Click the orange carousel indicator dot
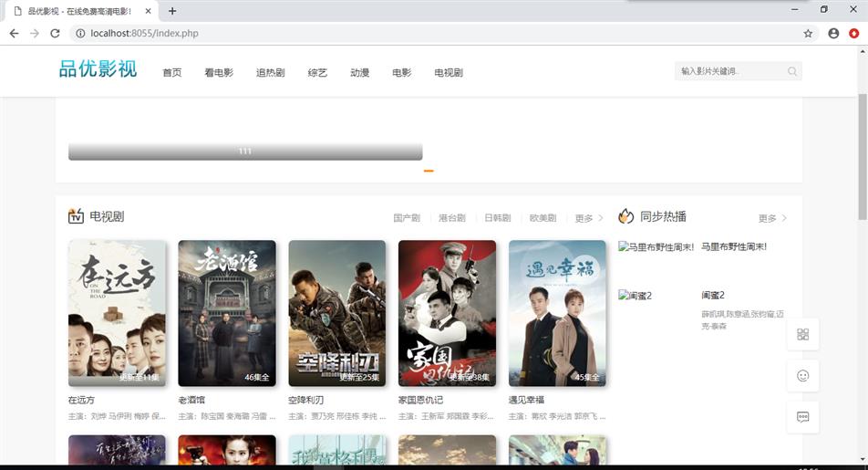868x470 pixels. pyautogui.click(x=429, y=171)
